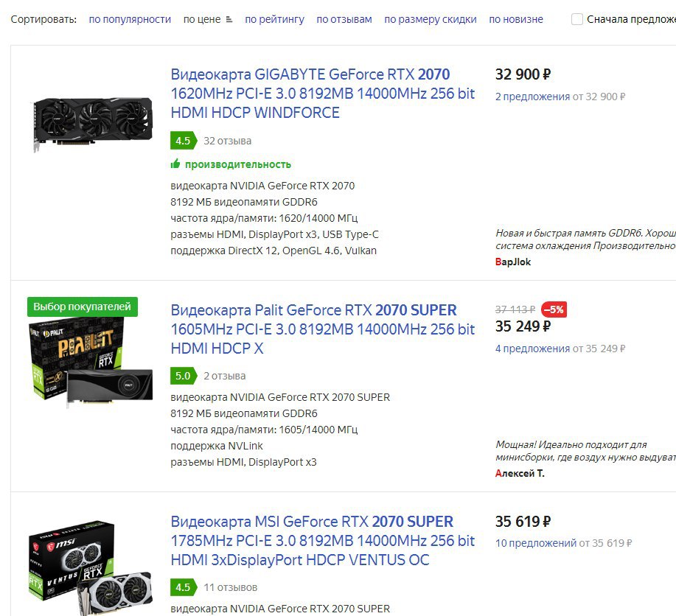Open GIGABYTE RTX 2070 WINDFORCE title link

pyautogui.click(x=322, y=94)
